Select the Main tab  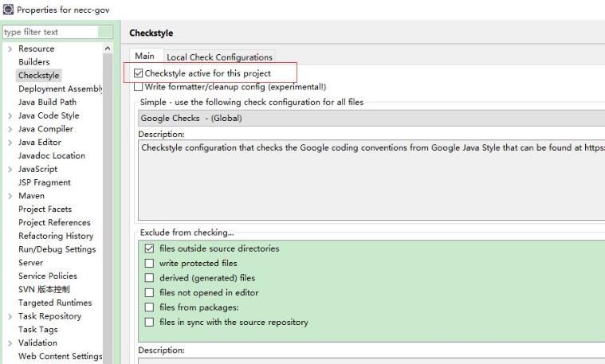tap(144, 57)
